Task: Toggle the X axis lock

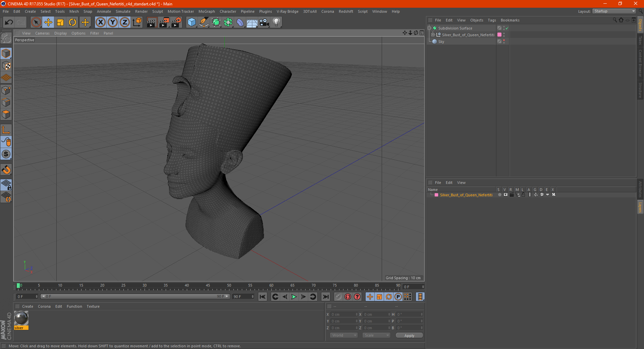Action: 100,22
